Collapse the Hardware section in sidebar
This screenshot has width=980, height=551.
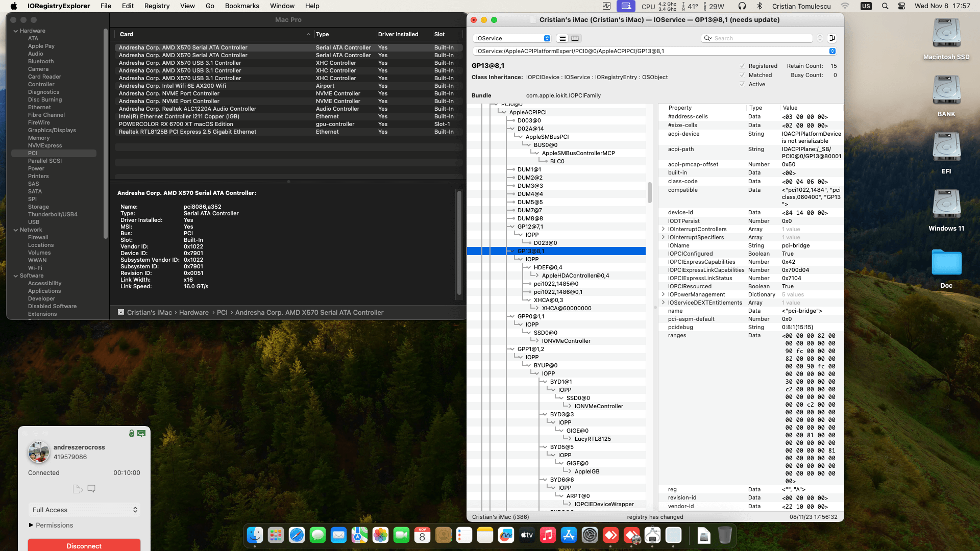[16, 31]
